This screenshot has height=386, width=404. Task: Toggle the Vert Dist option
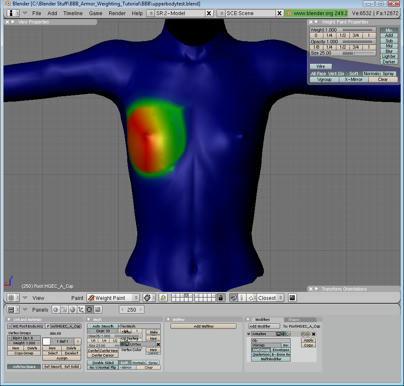[x=336, y=74]
